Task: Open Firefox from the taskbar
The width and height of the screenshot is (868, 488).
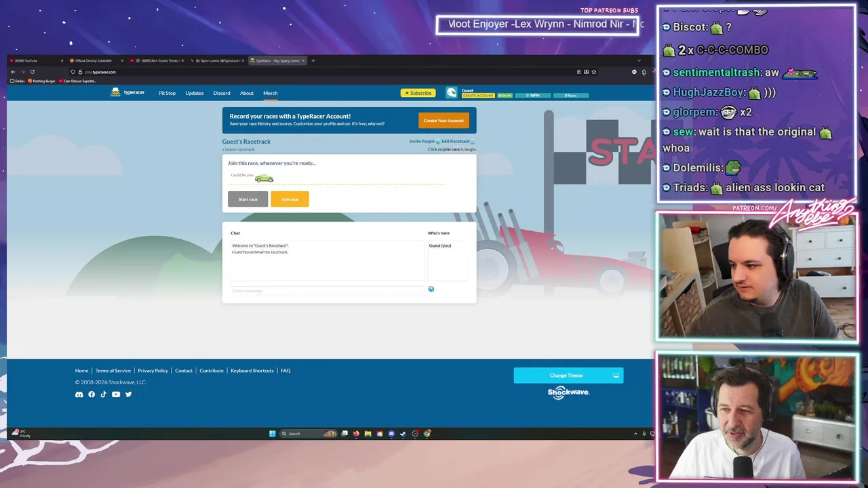Action: click(x=356, y=434)
